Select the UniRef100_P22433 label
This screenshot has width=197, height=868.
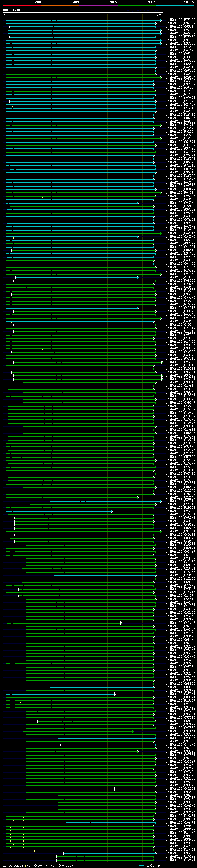tap(180, 206)
